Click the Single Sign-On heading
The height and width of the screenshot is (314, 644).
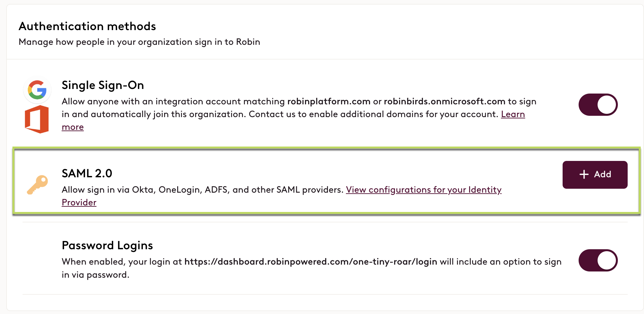(x=103, y=85)
